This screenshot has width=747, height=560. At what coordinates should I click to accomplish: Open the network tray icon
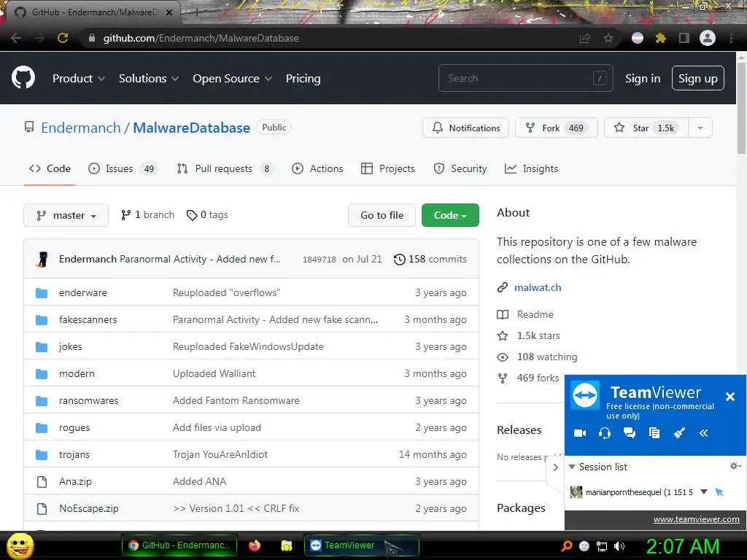(602, 546)
